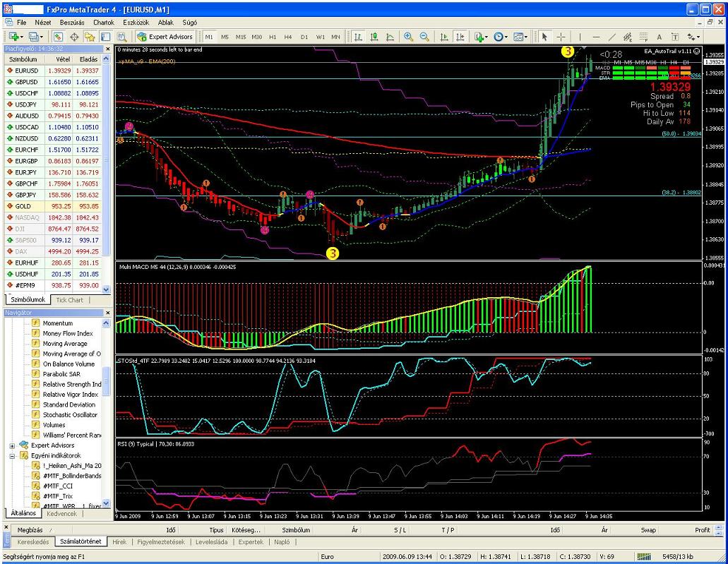Viewport: 728px width, 564px height.
Task: Toggle the Data Window crosshair-circle icon
Action: (74, 37)
